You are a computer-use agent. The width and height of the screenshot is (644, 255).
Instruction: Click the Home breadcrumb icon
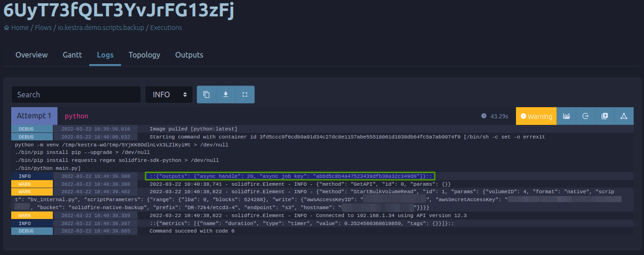pos(7,28)
